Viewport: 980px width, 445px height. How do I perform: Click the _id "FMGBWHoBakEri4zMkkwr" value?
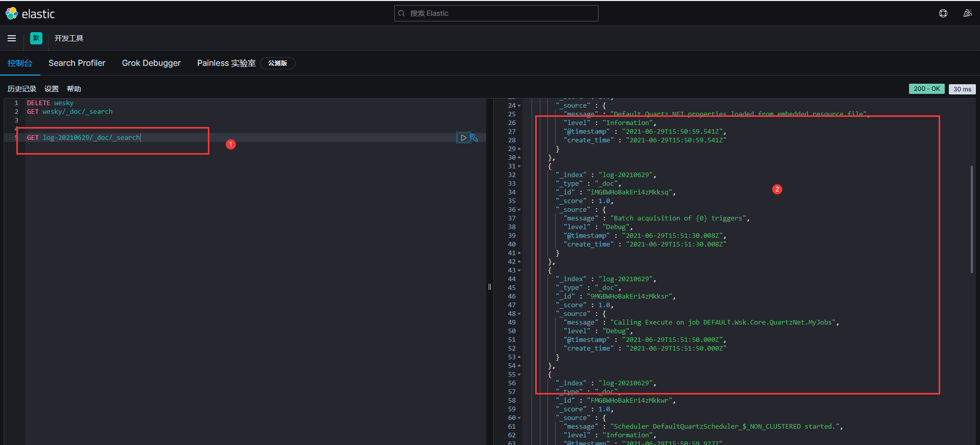629,401
